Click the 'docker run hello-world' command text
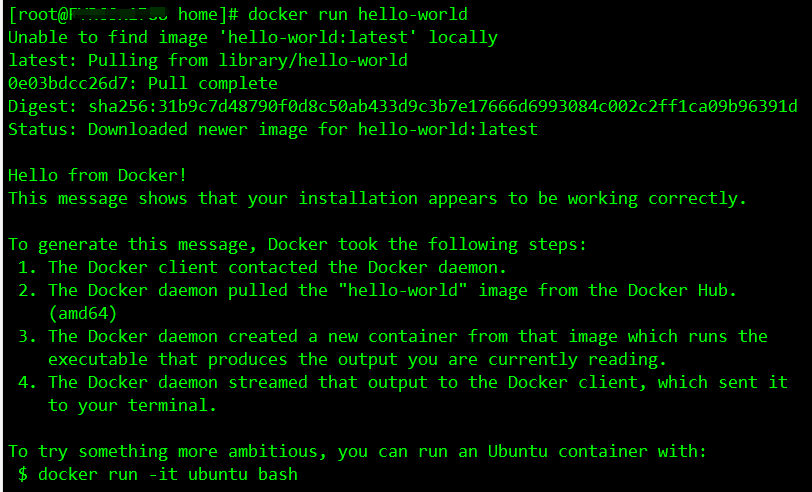This screenshot has width=812, height=492. point(357,14)
